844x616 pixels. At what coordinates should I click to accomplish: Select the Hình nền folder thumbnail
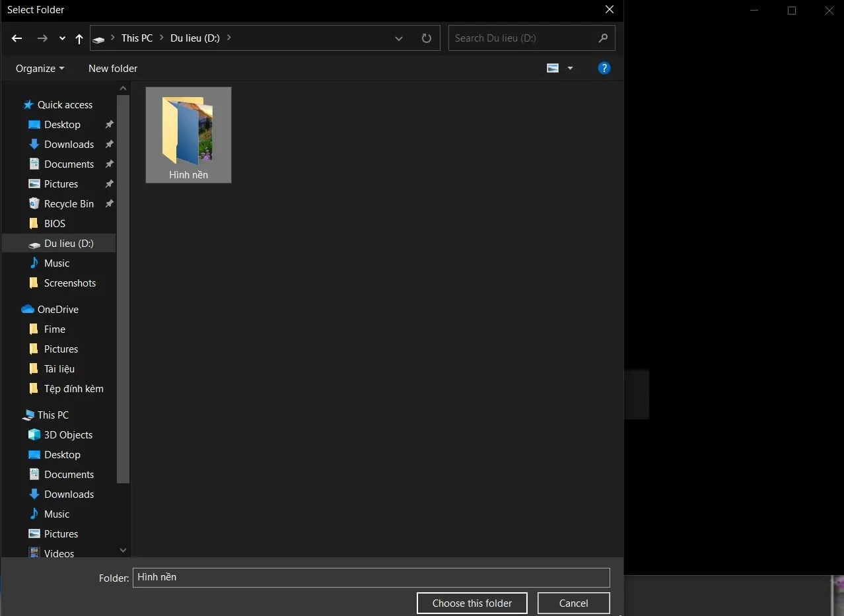coord(188,135)
